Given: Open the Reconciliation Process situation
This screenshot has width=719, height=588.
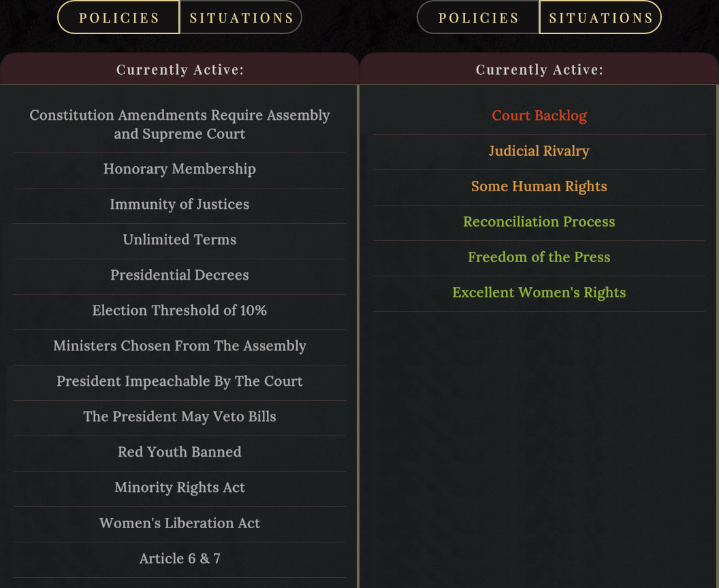Looking at the screenshot, I should tap(539, 221).
